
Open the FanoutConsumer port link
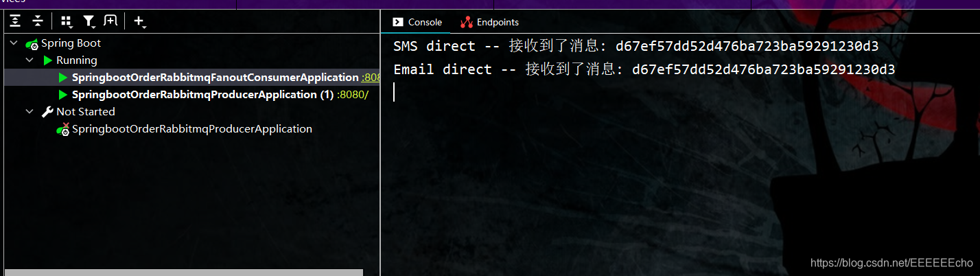pyautogui.click(x=371, y=78)
